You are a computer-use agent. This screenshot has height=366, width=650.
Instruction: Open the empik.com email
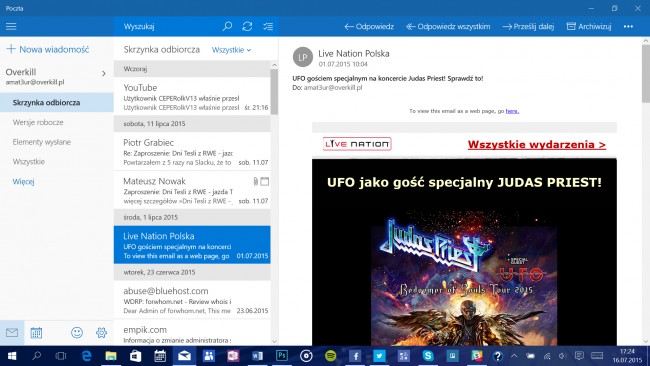click(x=192, y=333)
